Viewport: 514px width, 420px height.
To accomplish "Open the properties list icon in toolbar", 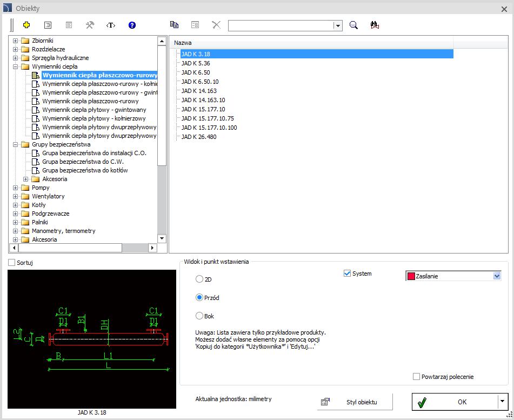I will click(x=48, y=25).
